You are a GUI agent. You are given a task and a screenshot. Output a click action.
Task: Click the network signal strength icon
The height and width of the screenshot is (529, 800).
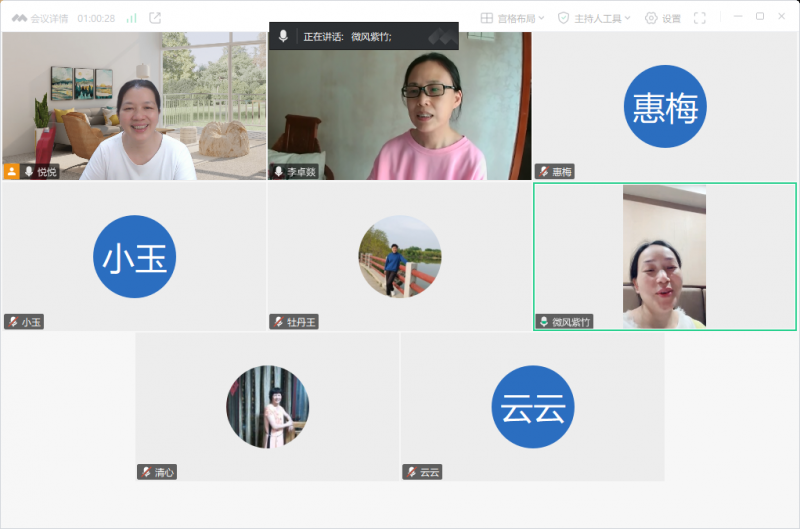point(131,18)
